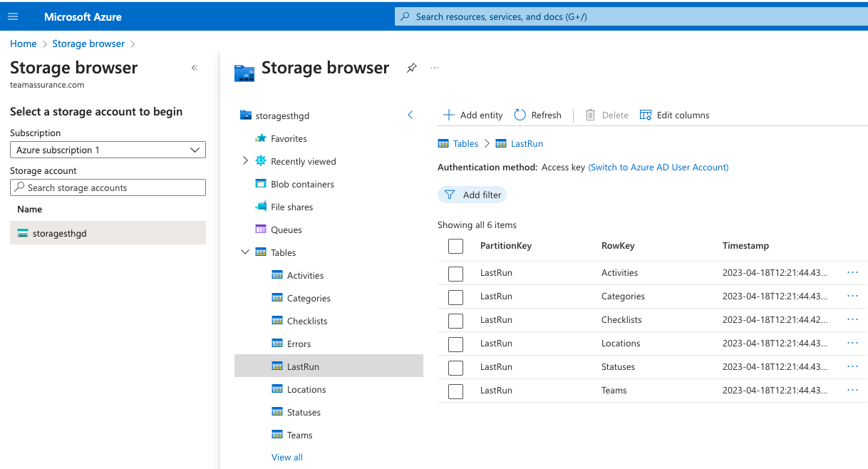Select the Categories row checkbox
Screen dimensions: 868x469
[x=455, y=297]
